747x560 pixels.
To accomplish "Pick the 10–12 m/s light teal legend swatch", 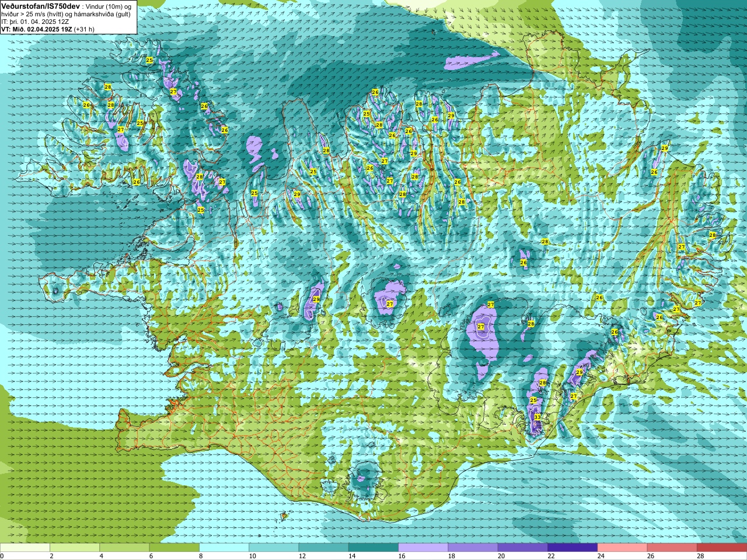I will pos(274,548).
